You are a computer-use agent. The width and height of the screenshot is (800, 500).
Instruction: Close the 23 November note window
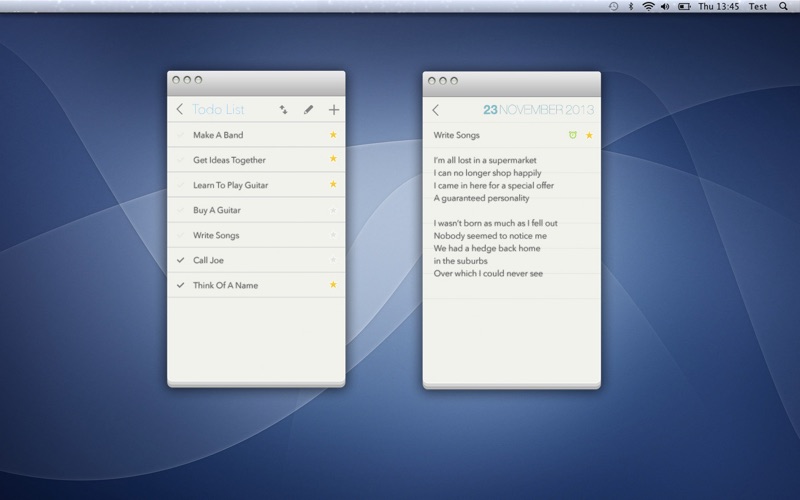pos(432,81)
